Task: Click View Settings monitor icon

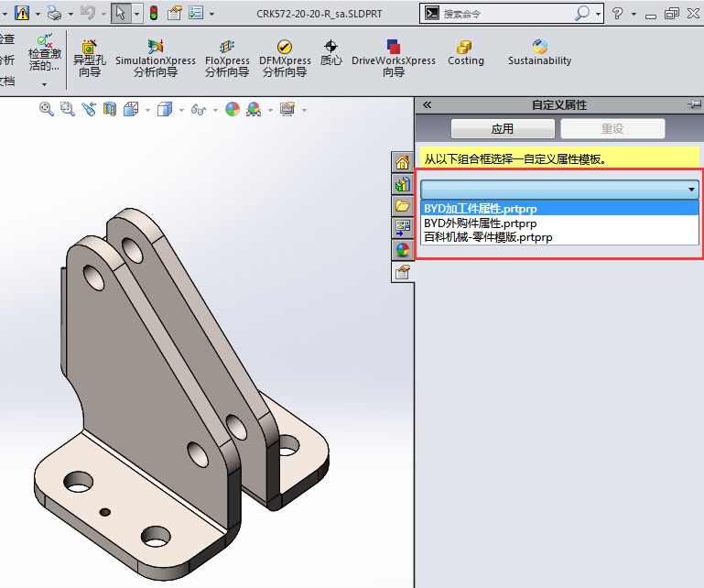Action: click(x=287, y=109)
